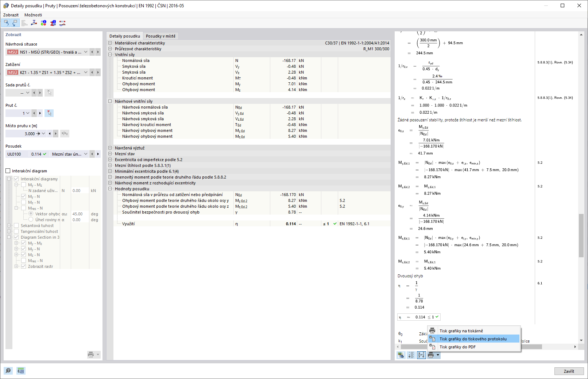Toggle My - N under Interakční diagramy
The height and width of the screenshot is (379, 588).
(24, 196)
